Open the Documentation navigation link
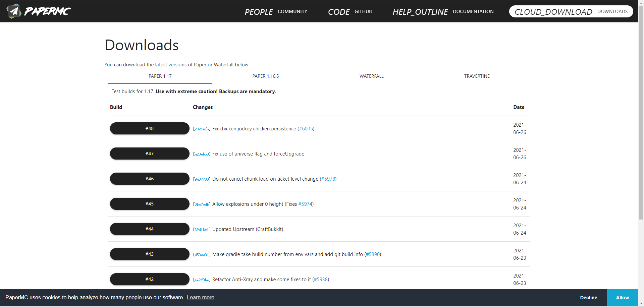 click(x=443, y=11)
